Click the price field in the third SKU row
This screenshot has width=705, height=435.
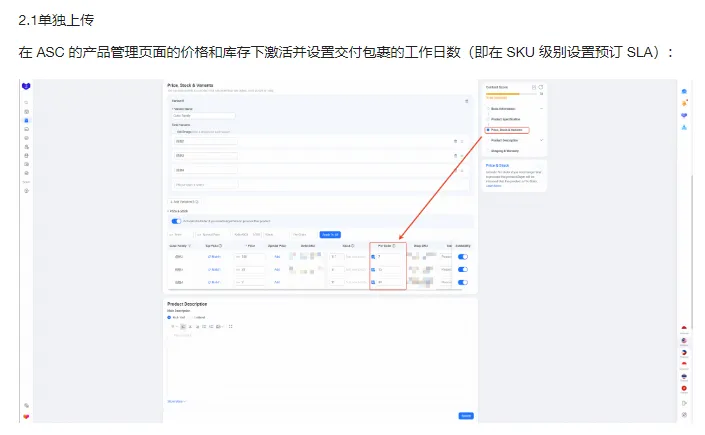pyautogui.click(x=250, y=283)
